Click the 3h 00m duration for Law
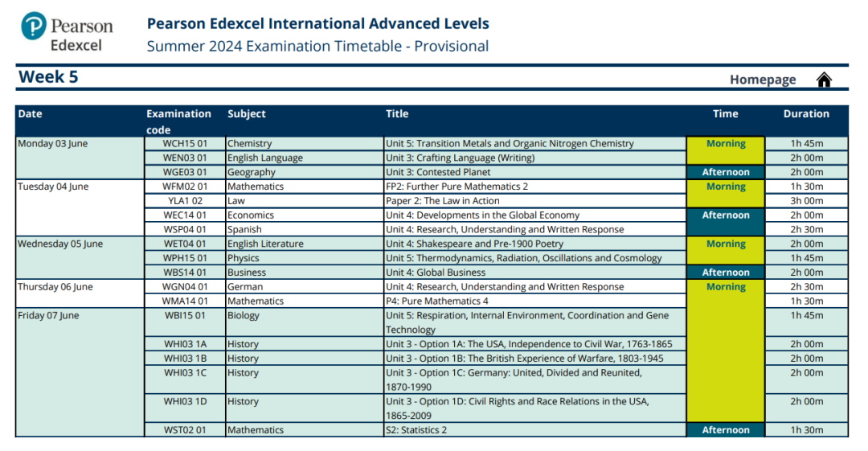 pos(807,201)
